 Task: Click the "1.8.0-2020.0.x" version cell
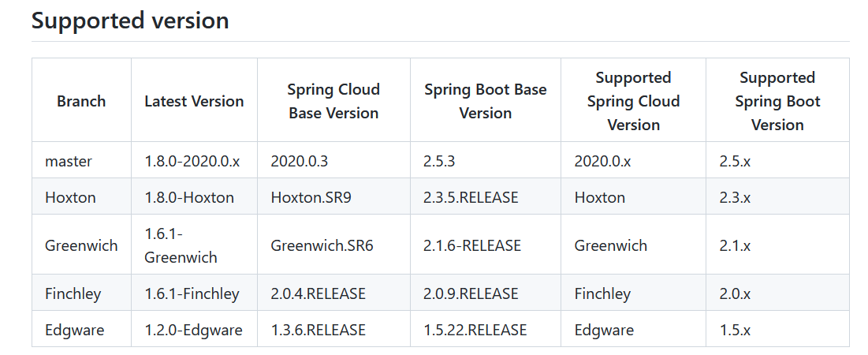click(x=192, y=161)
